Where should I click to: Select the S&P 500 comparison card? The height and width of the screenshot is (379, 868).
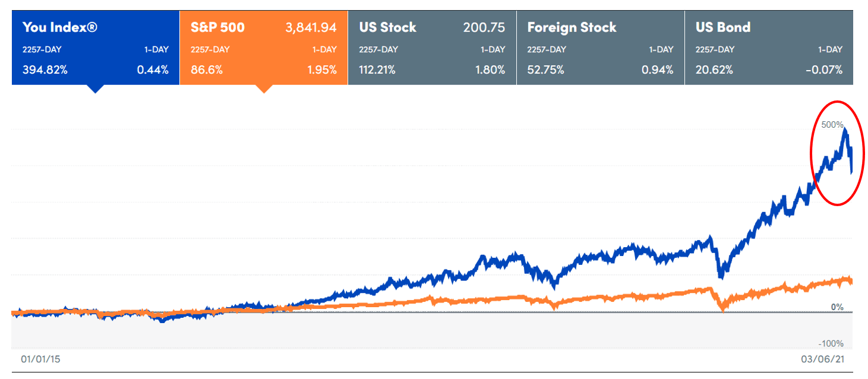[264, 45]
